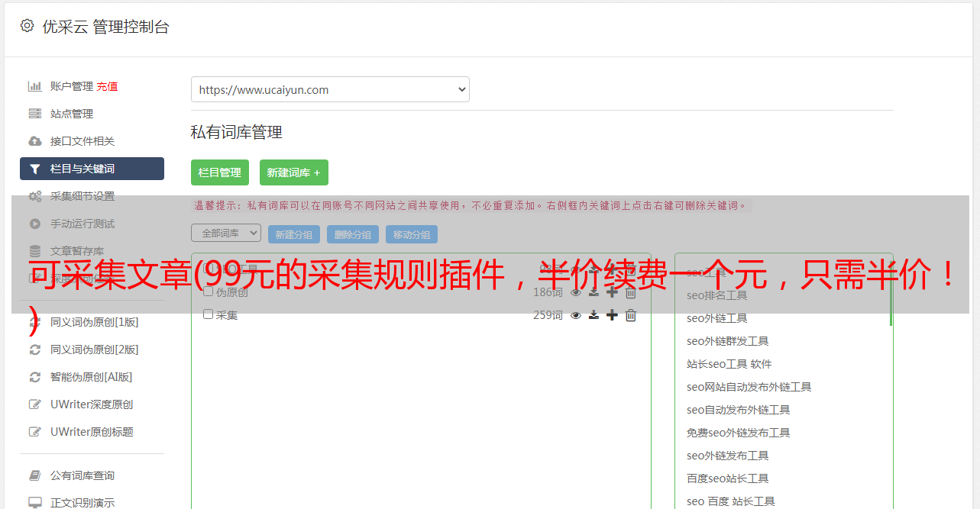Click the refresh icon for 智能伪原创[AI版]
980x509 pixels.
[x=34, y=377]
